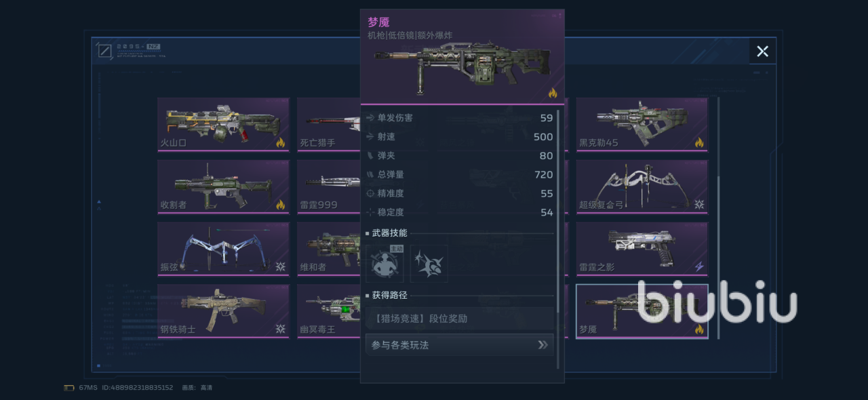
Task: Click the lightning icon on 雷霆之影 card
Action: point(699,267)
